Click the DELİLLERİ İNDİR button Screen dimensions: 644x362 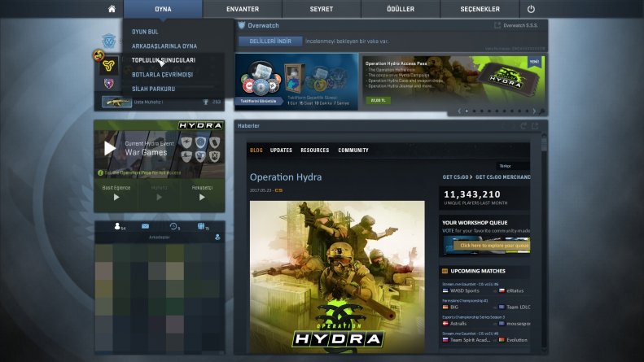click(270, 41)
